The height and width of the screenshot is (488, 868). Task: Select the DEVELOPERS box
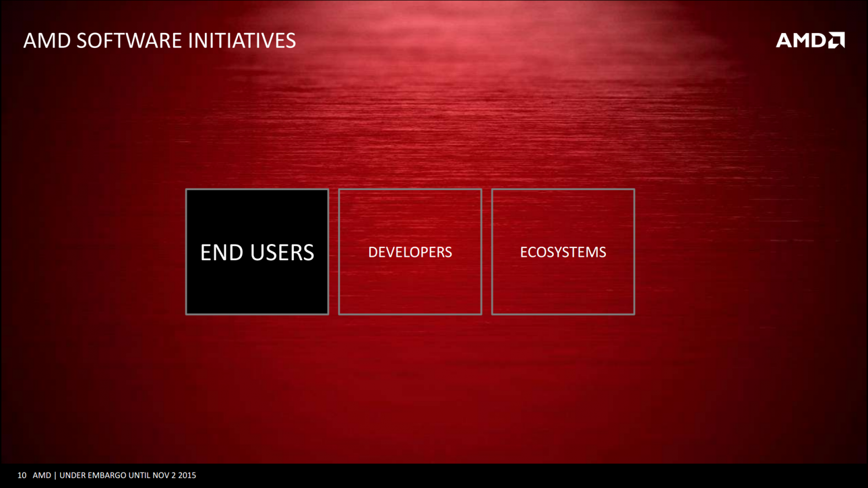(x=410, y=252)
